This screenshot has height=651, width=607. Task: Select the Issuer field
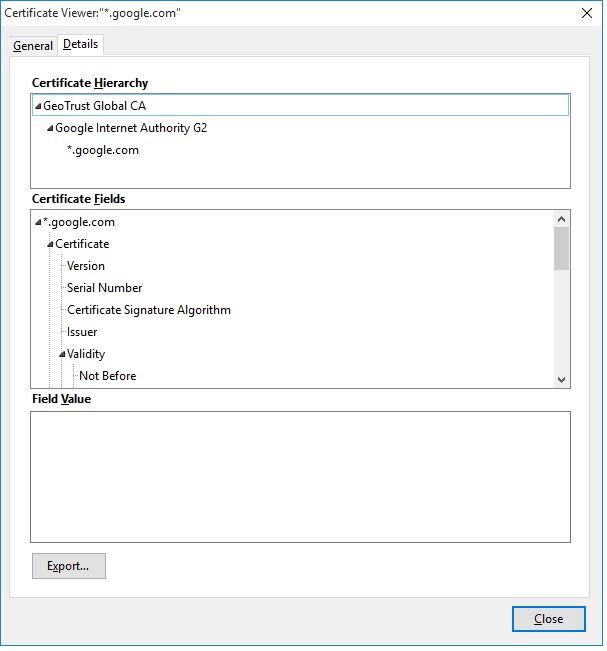[x=82, y=332]
